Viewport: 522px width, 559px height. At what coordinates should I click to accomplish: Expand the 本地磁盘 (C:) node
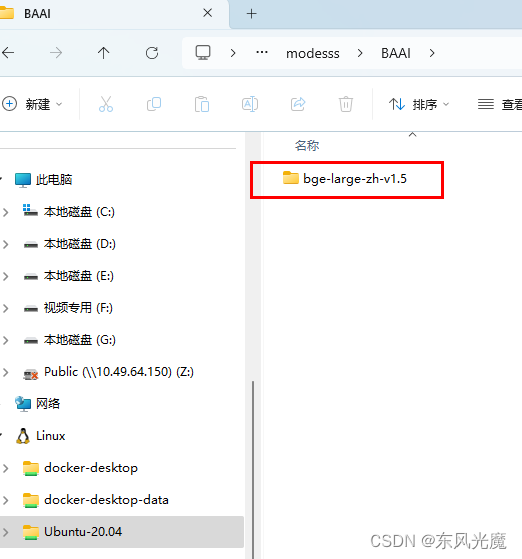coord(6,212)
